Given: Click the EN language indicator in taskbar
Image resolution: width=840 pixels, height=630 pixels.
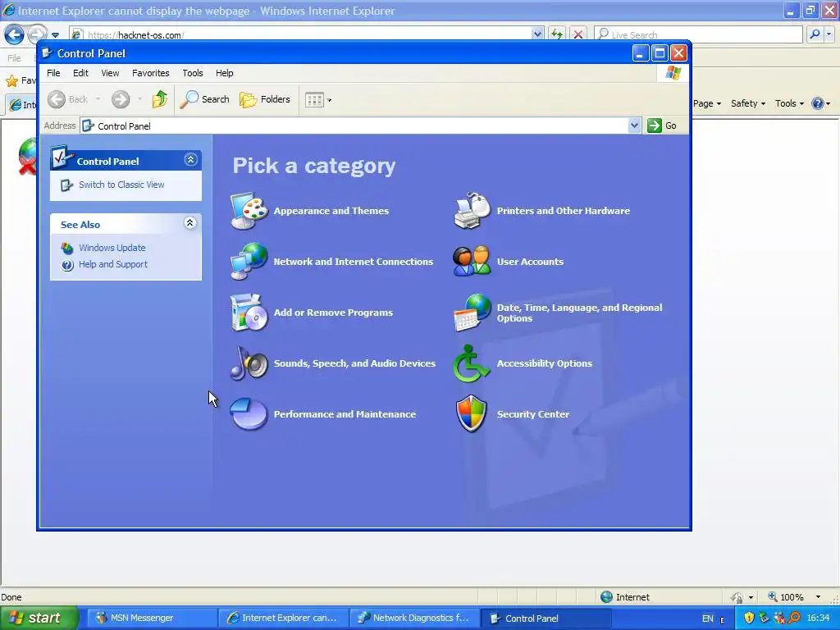Looking at the screenshot, I should point(708,619).
